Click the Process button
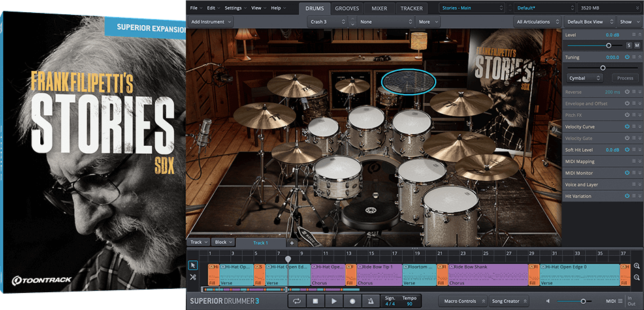The height and width of the screenshot is (310, 644). 625,78
